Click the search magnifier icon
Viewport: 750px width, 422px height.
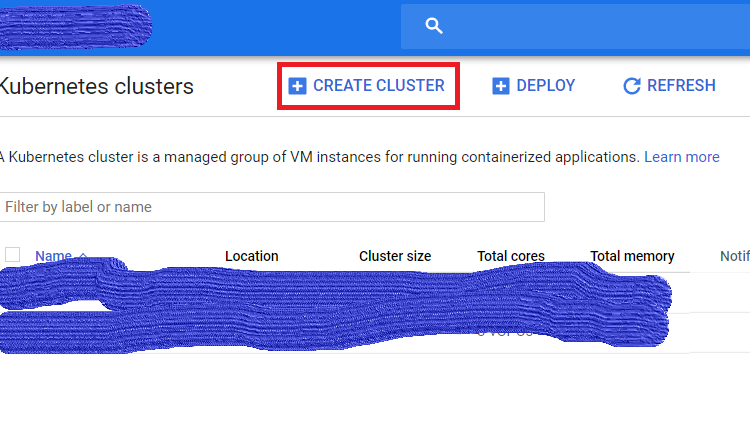click(x=434, y=25)
